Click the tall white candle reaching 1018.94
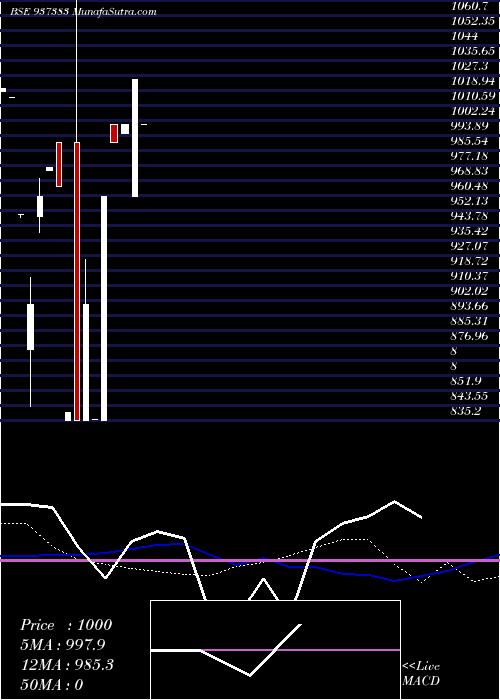Viewport: 500px width, 700px height. point(135,138)
